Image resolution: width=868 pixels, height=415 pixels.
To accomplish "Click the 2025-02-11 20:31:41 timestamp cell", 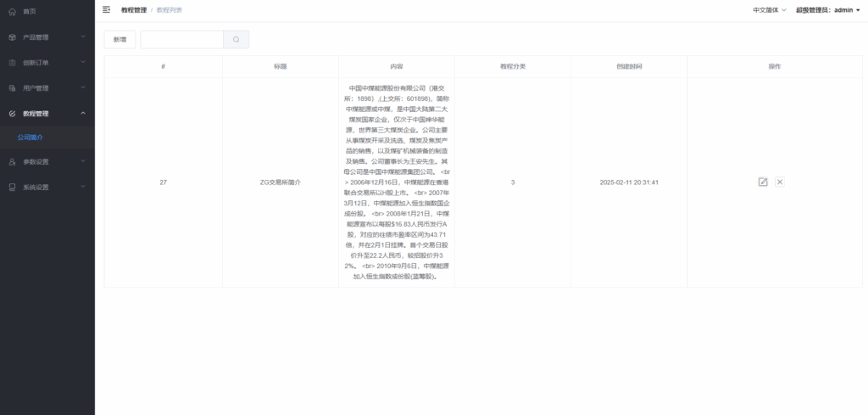I will click(x=629, y=182).
